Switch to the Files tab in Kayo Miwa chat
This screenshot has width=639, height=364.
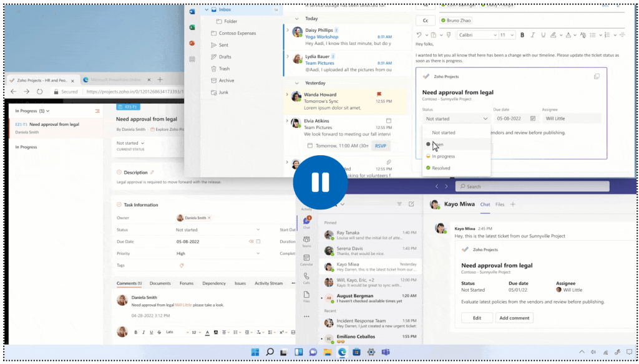(x=500, y=204)
